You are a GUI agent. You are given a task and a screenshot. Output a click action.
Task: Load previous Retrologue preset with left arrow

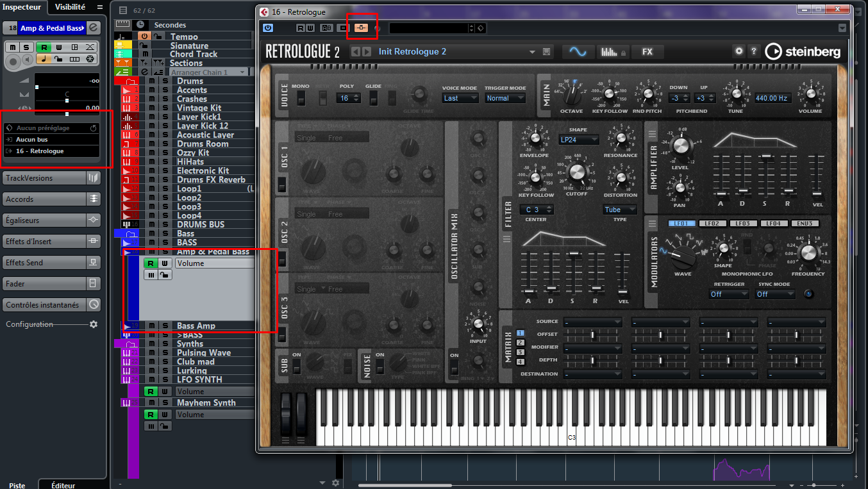click(x=356, y=52)
